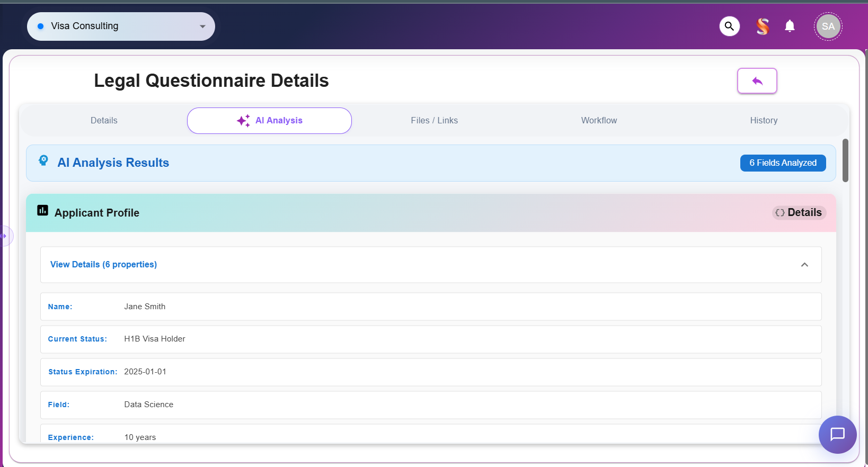Open the History tab
The image size is (868, 467).
tap(764, 121)
